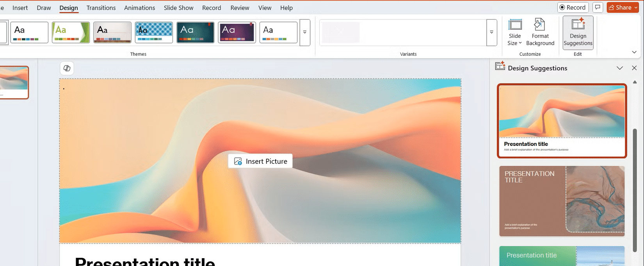Image resolution: width=644 pixels, height=266 pixels.
Task: Click the design suggestions pane scrollbar
Action: (635, 191)
